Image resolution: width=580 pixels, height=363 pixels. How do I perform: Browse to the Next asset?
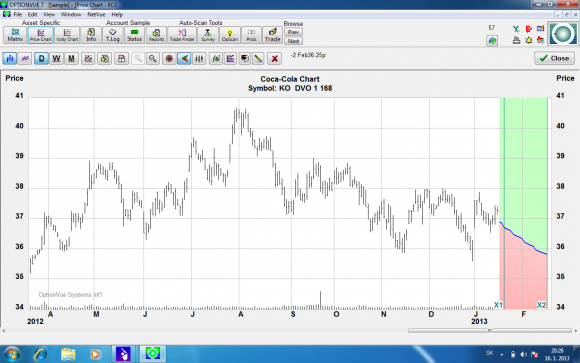click(293, 41)
